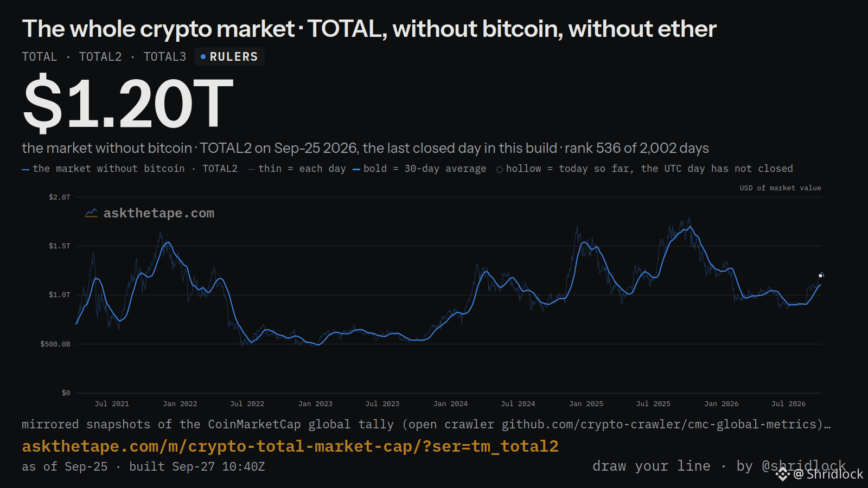
Task: Click the TOTAL2 legend color dash
Action: (25, 170)
